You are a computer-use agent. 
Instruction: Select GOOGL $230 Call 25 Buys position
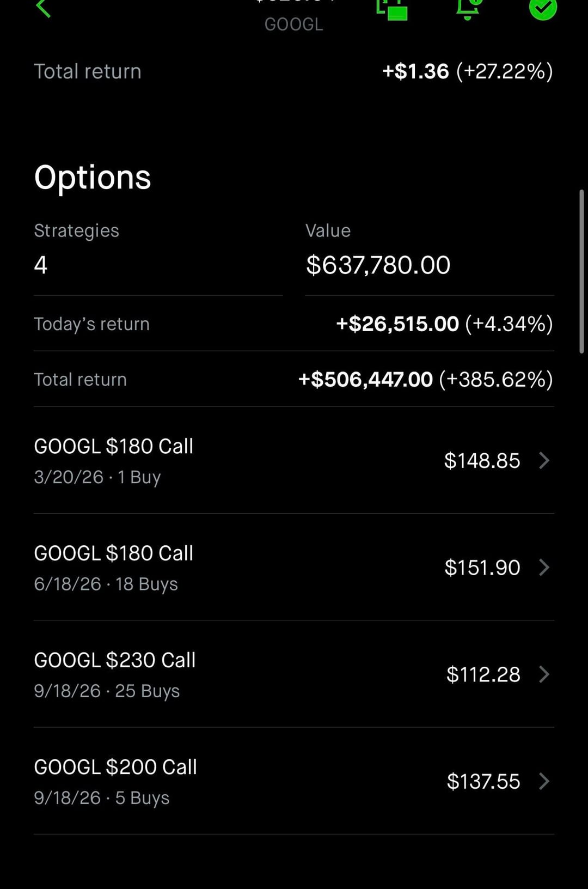coord(114,674)
